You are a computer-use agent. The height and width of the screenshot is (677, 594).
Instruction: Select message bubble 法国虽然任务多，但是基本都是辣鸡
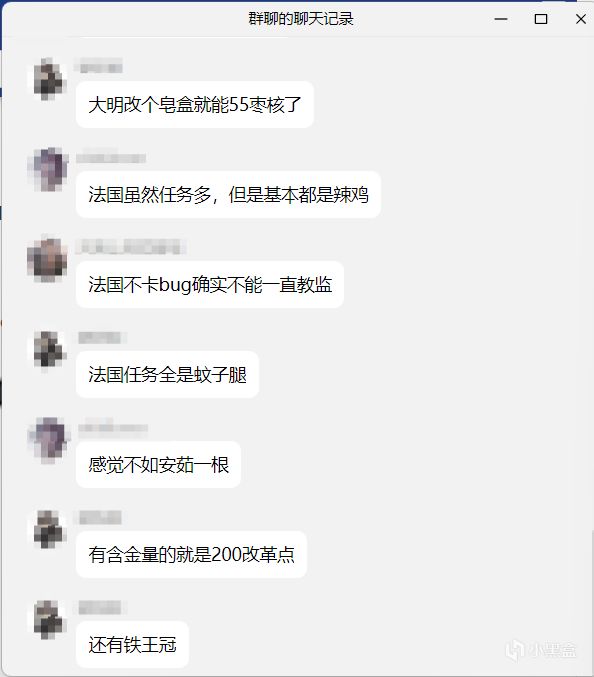coord(228,195)
